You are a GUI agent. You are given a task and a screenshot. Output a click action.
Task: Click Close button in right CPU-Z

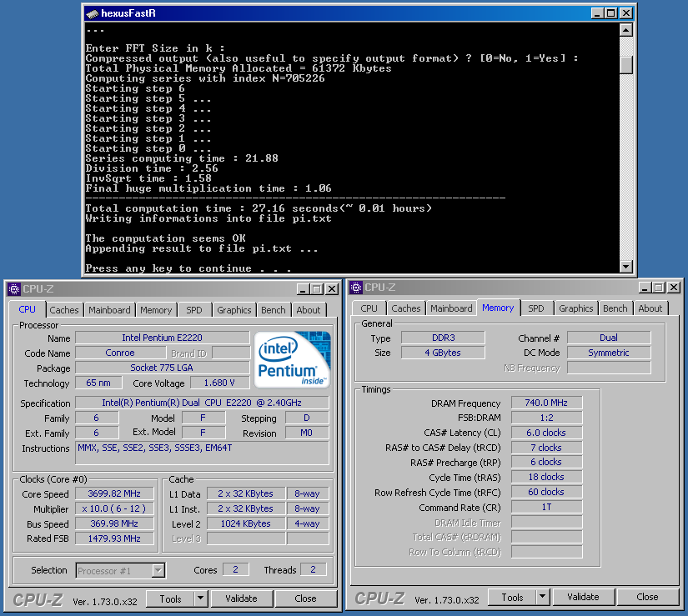647,597
